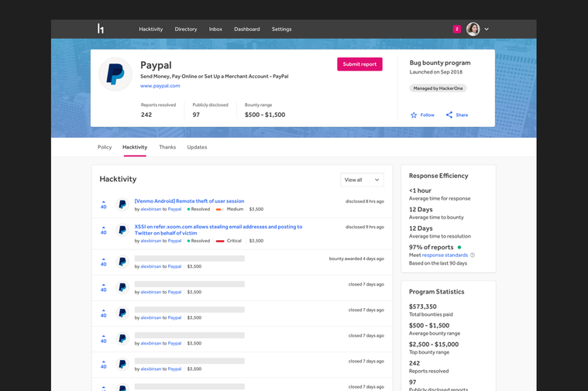Click PayPal icon on bounty awarded report row

click(x=122, y=262)
